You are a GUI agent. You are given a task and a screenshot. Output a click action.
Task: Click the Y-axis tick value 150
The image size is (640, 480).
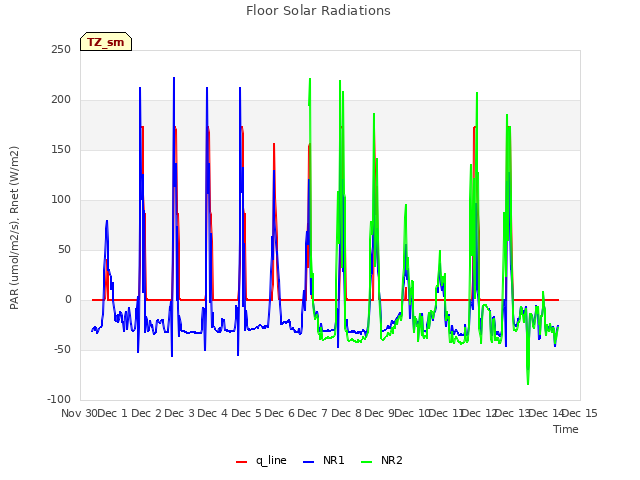(x=61, y=149)
